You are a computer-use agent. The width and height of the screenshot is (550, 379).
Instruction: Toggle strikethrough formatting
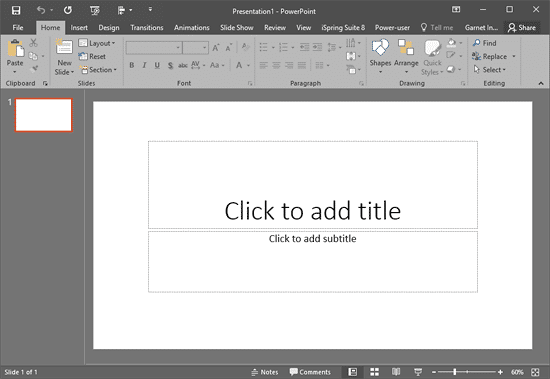pos(183,65)
